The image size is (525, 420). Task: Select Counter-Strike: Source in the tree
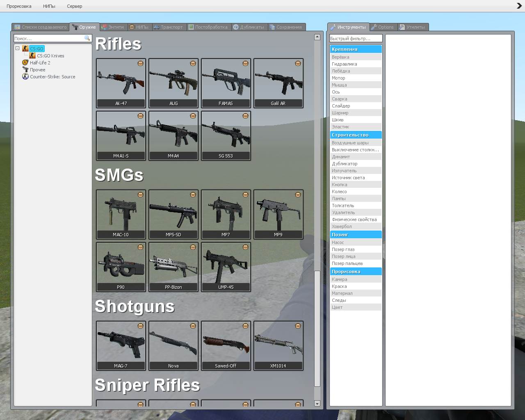[x=52, y=77]
